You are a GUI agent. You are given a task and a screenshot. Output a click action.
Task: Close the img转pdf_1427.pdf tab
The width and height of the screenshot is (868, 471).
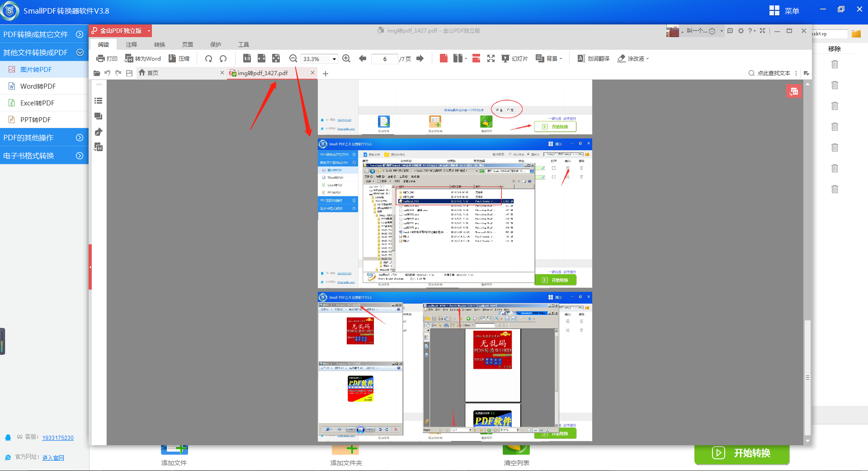pyautogui.click(x=312, y=73)
